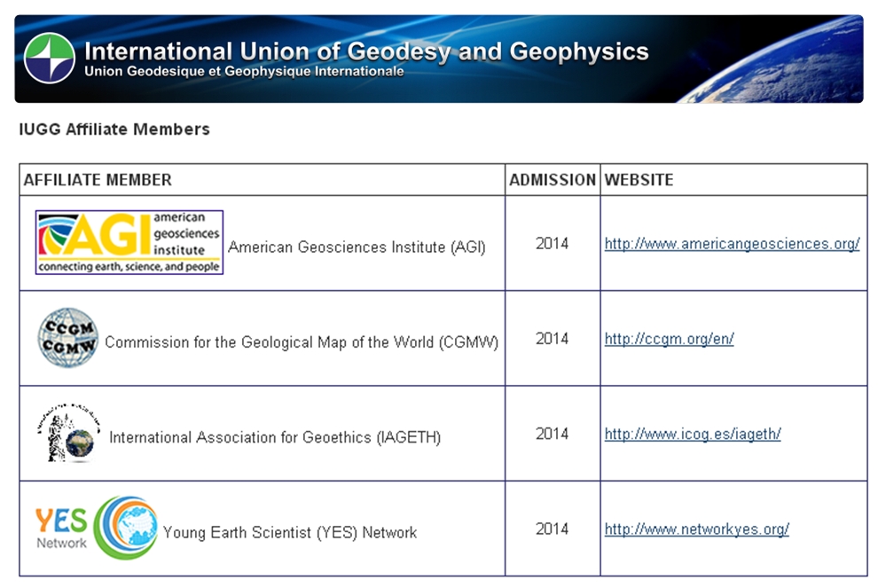This screenshot has width=878, height=588.
Task: Click the Union Geodesique et Geophysique Internationale subtitle
Action: tap(244, 72)
